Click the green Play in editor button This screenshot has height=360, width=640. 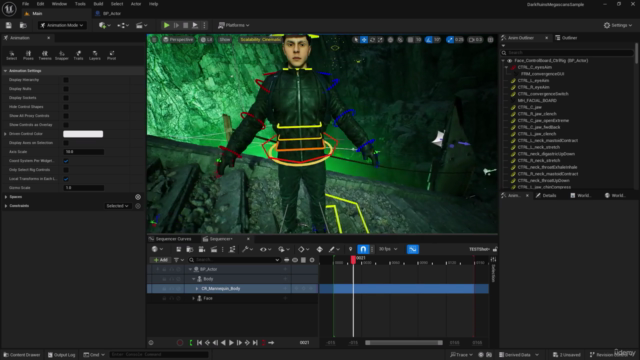click(x=167, y=25)
